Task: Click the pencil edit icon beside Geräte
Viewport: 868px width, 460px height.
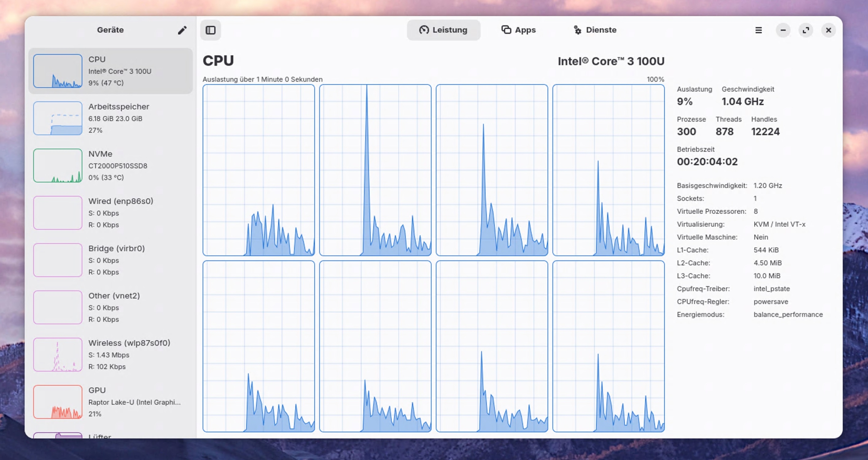Action: (182, 30)
